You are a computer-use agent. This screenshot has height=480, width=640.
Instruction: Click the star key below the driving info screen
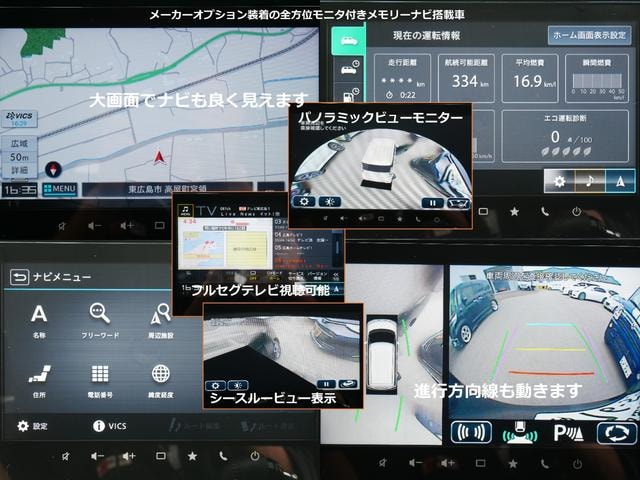515,211
